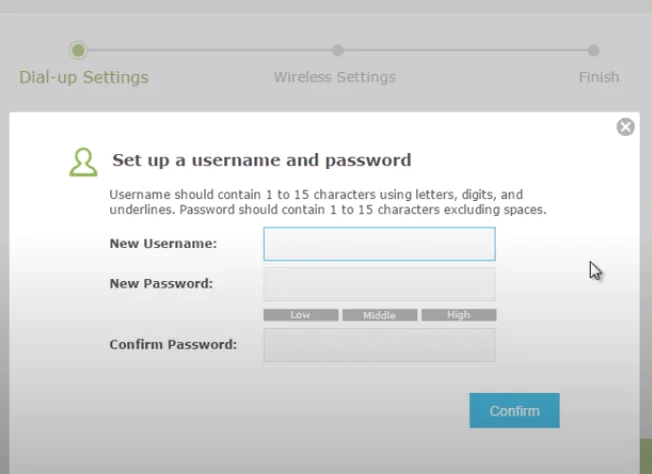Click the username requirements description text
The image size is (652, 474).
pyautogui.click(x=328, y=202)
